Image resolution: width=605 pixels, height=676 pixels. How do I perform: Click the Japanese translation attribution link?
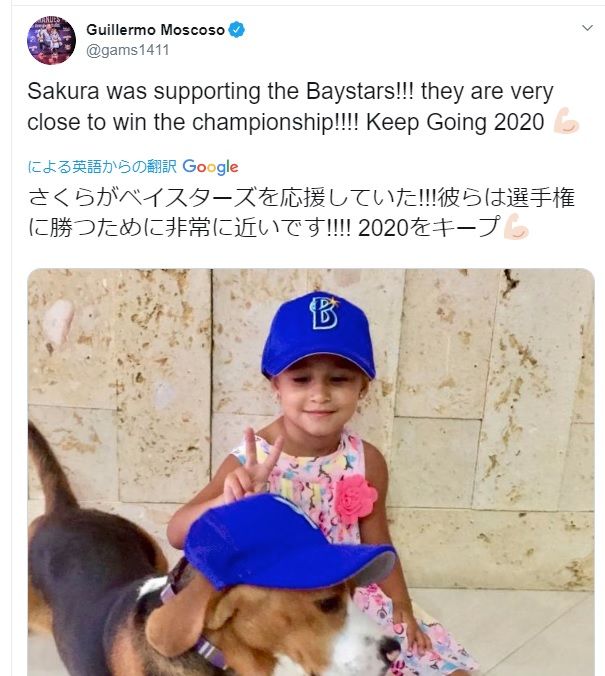102,166
